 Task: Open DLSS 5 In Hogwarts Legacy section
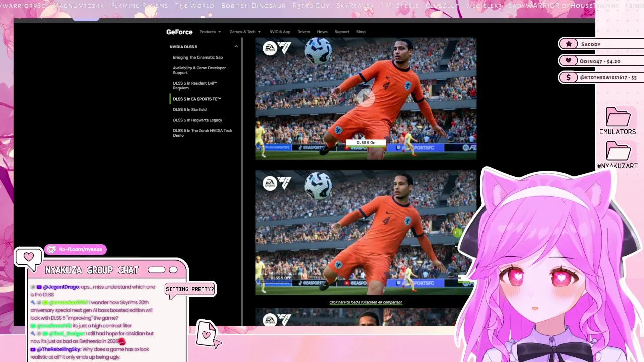197,120
